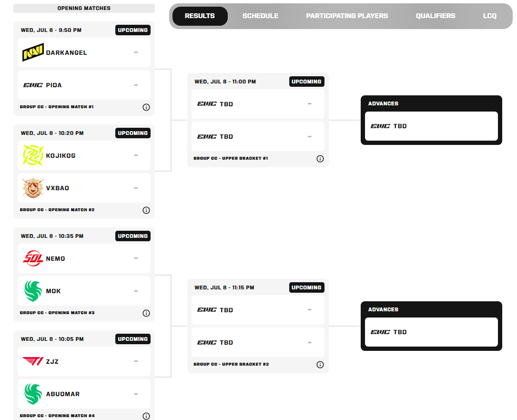The height and width of the screenshot is (420, 517).
Task: Open info icon for Opening Match #4
Action: click(146, 416)
